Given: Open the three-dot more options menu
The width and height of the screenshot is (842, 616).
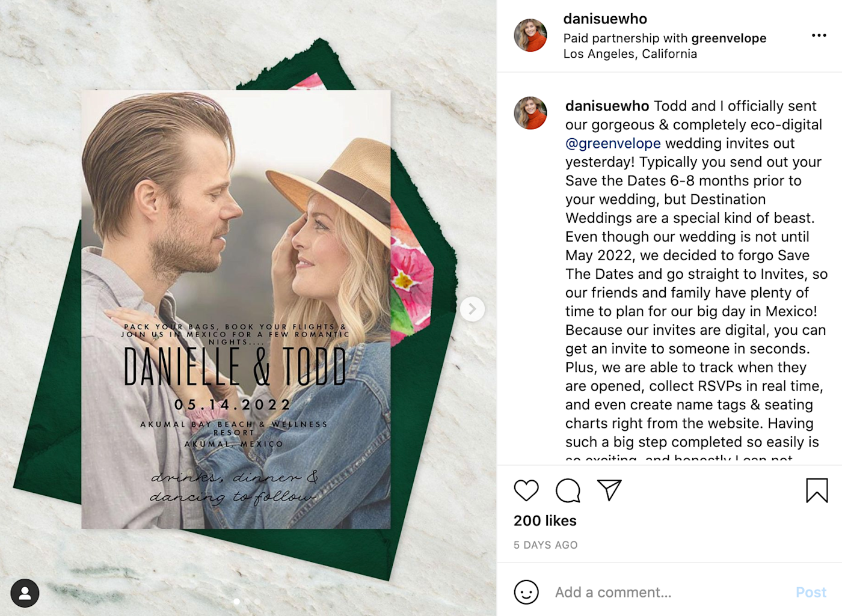Looking at the screenshot, I should (x=819, y=35).
